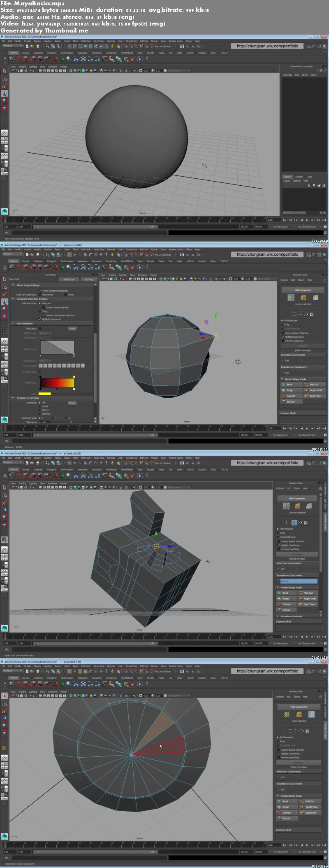Toggle Modeling Toolkit sidebar icon in smooth sphere frame

pos(308,47)
